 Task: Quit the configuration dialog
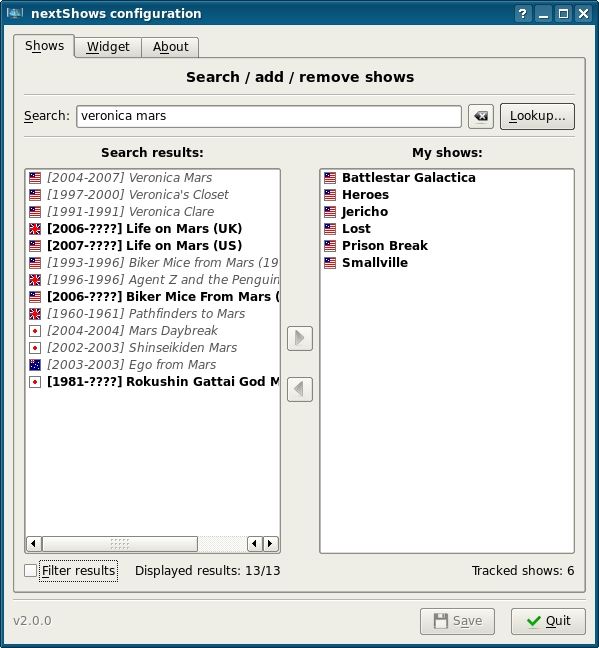pos(548,621)
